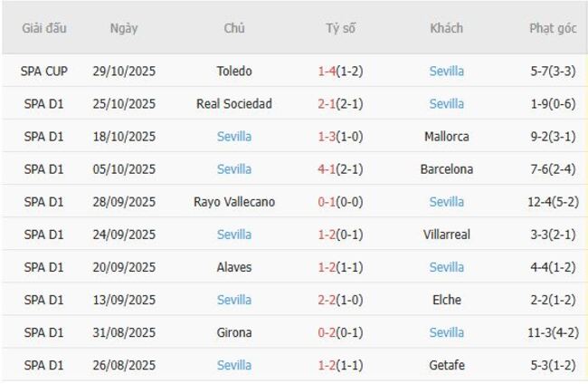Click the Tỷ số column header
Viewport: 588px width, 384px height.
(340, 28)
